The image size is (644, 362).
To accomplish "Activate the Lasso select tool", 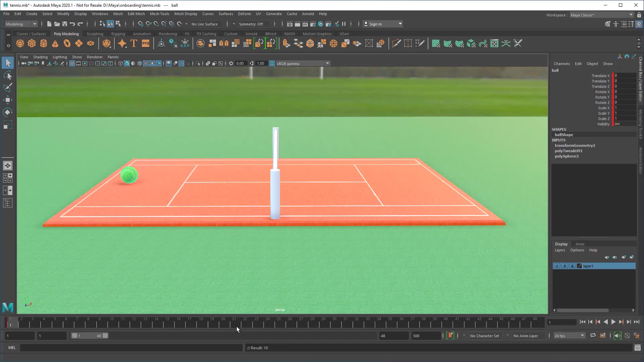I will click(8, 75).
